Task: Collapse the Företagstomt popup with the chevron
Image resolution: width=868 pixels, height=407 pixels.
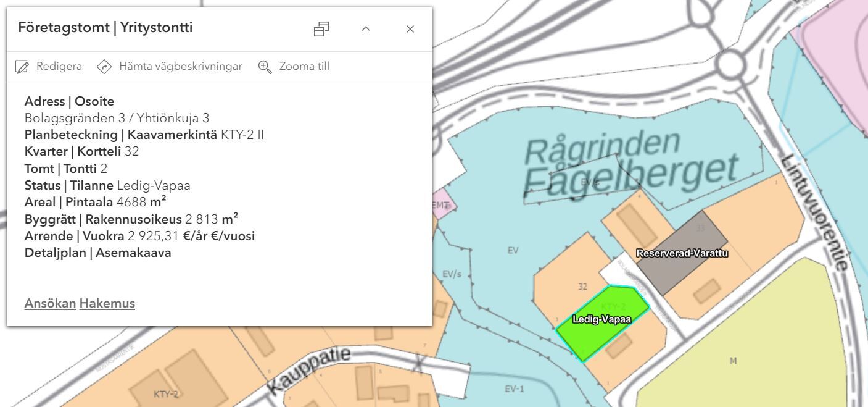Action: [x=366, y=29]
